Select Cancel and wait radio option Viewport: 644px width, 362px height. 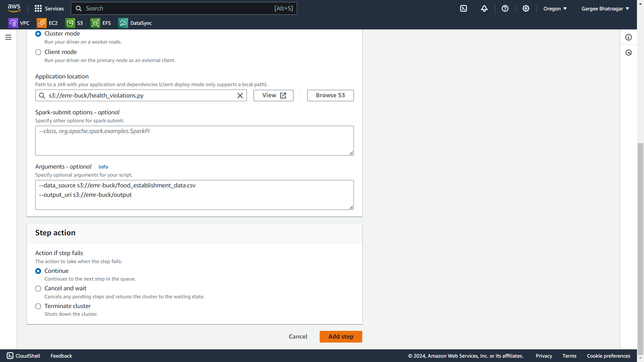pyautogui.click(x=38, y=289)
